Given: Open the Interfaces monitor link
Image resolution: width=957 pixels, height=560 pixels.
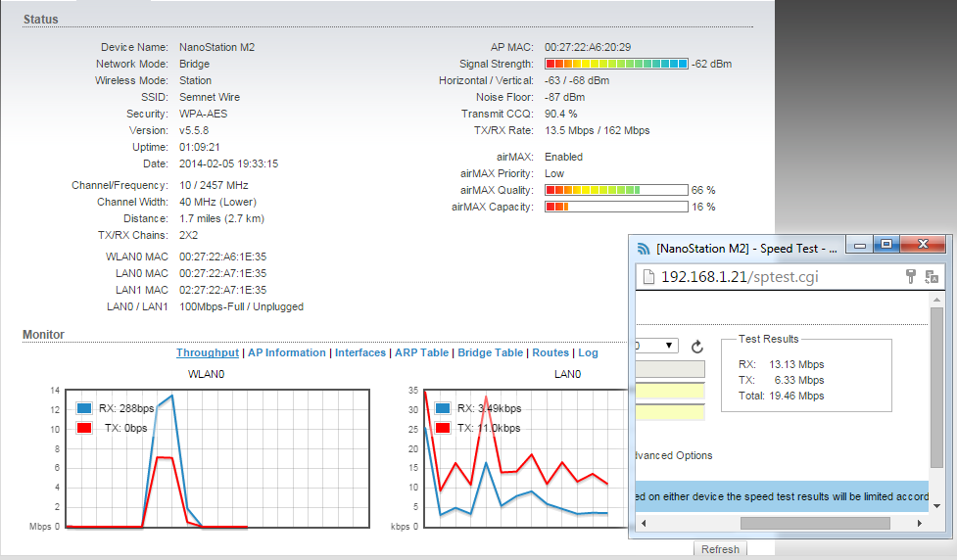Looking at the screenshot, I should [360, 352].
